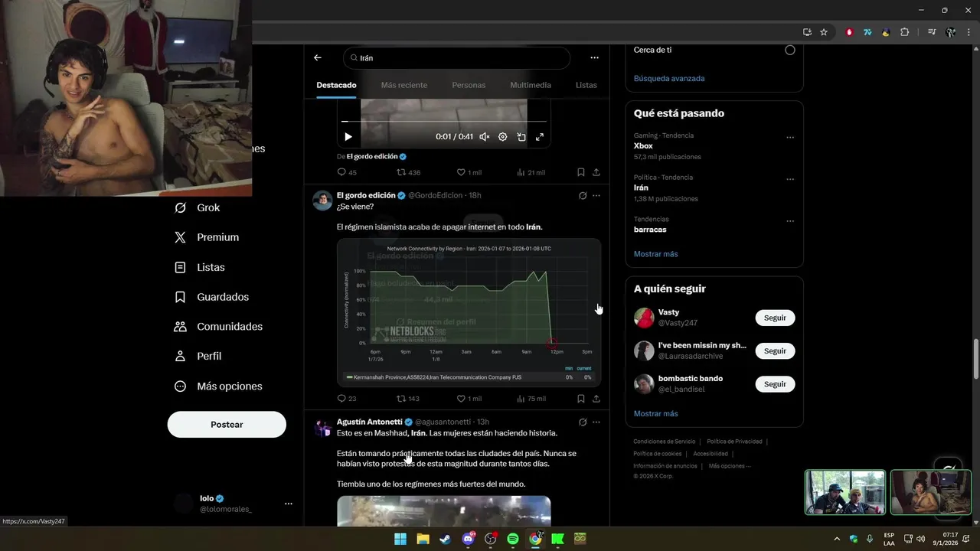Switch to Más reciente tab
Image resolution: width=980 pixels, height=551 pixels.
(x=404, y=85)
